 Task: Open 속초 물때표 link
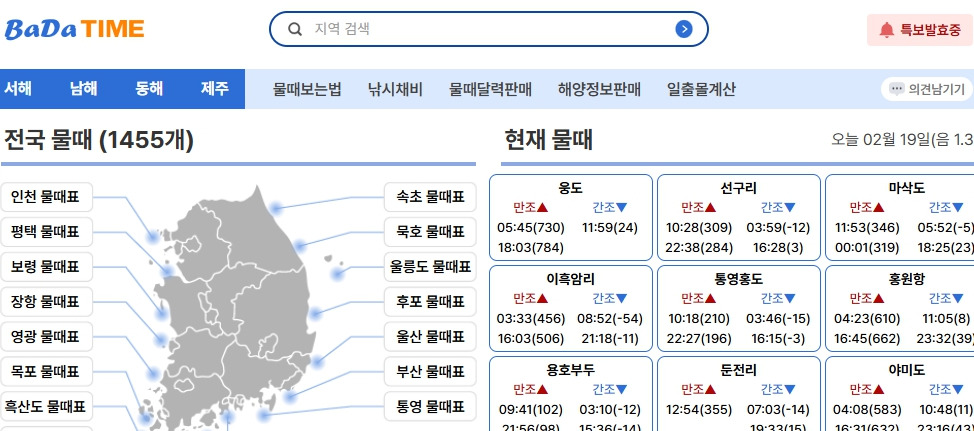(x=430, y=197)
